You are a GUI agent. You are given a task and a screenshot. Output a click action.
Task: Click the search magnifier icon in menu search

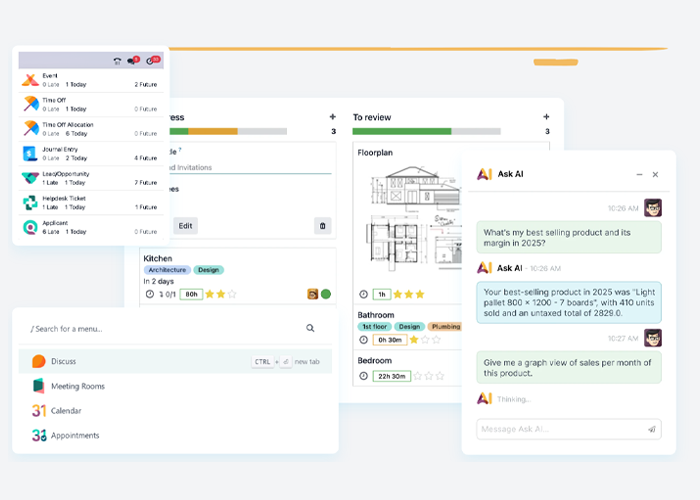pyautogui.click(x=310, y=328)
